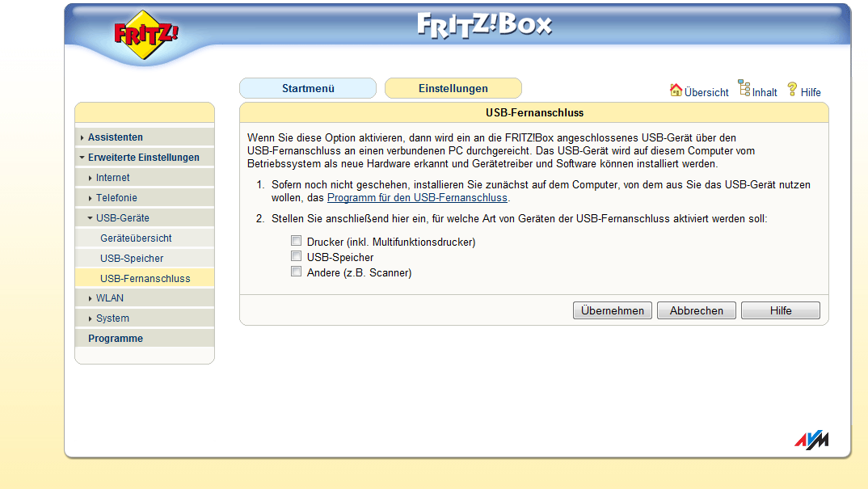Switch to the Startmenü tab
The width and height of the screenshot is (868, 489).
[x=308, y=88]
